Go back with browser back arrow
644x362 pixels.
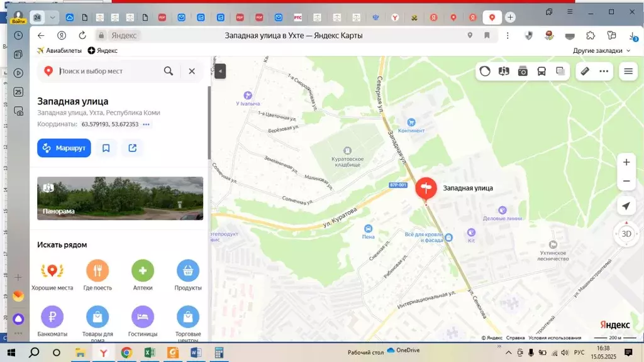pyautogui.click(x=41, y=35)
